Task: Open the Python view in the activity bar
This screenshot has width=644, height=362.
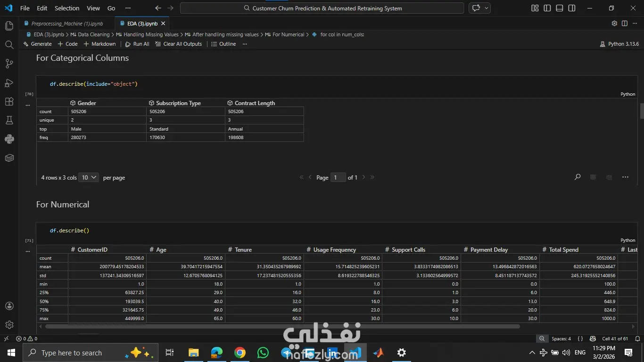Action: pos(9,139)
